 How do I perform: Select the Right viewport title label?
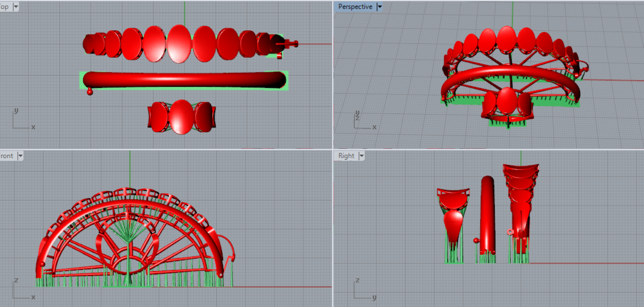pos(346,156)
